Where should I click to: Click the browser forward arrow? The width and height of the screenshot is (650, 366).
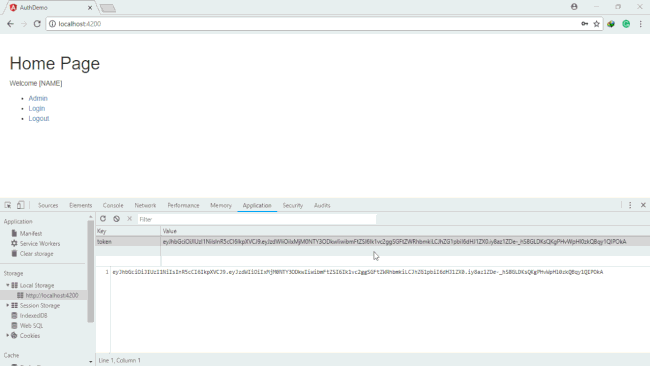click(24, 24)
